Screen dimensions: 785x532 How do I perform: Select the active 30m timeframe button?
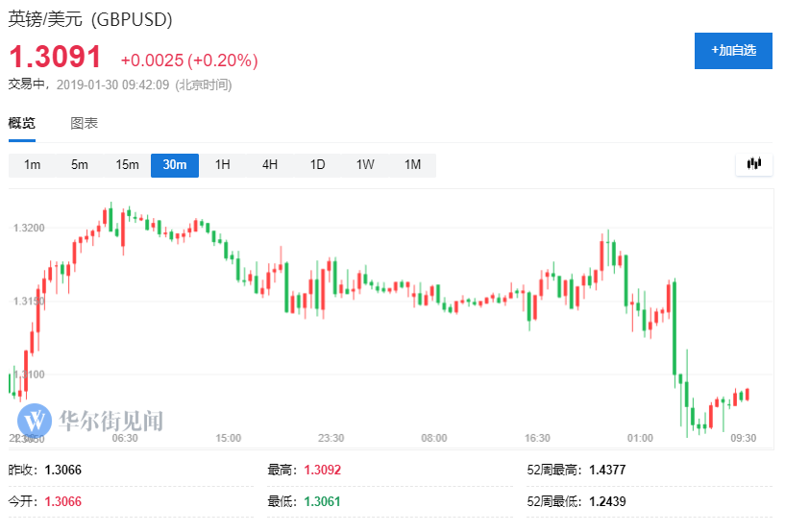coord(175,164)
